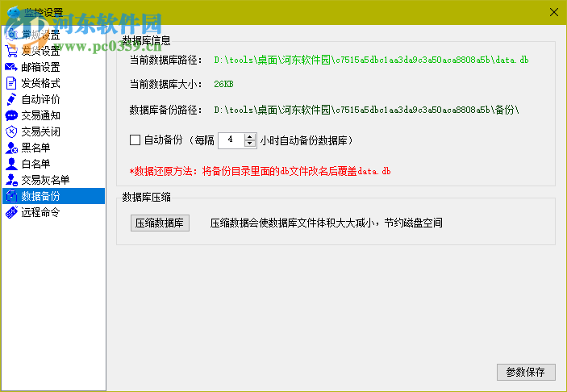Viewport: 567px width, 392px height.
Task: Decrease backup interval hours with down arrow
Action: click(249, 144)
